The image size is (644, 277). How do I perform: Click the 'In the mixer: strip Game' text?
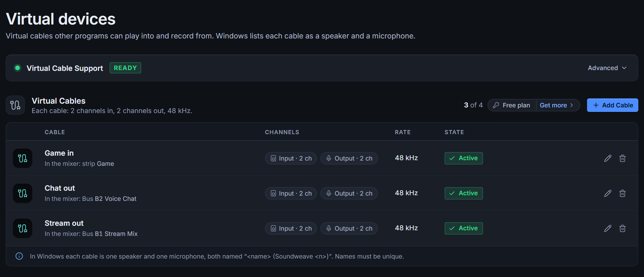(79, 164)
